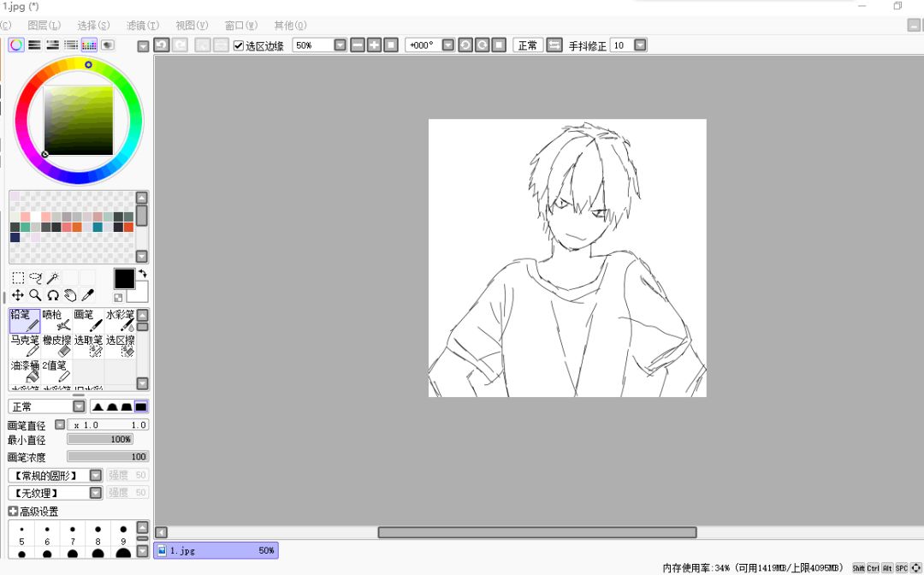Toggle the HSV slider panel
The image size is (924, 575).
click(52, 44)
